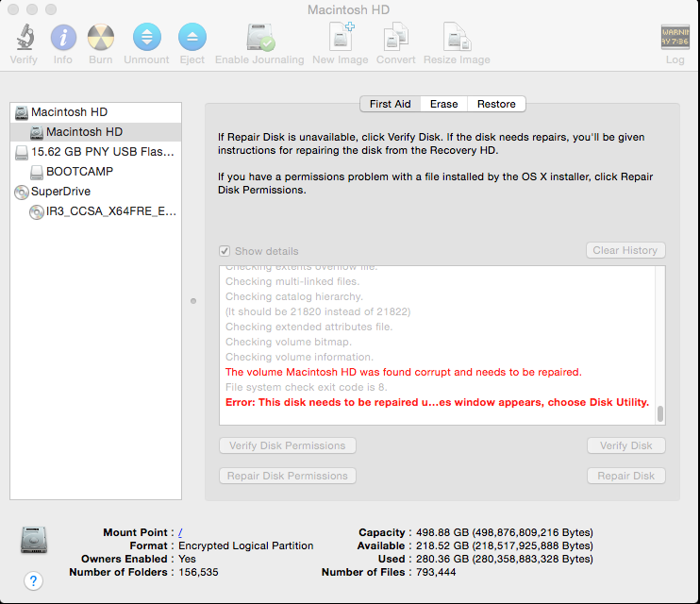
Task: Click the 'Checking multi-linked files' log line
Action: [x=292, y=281]
